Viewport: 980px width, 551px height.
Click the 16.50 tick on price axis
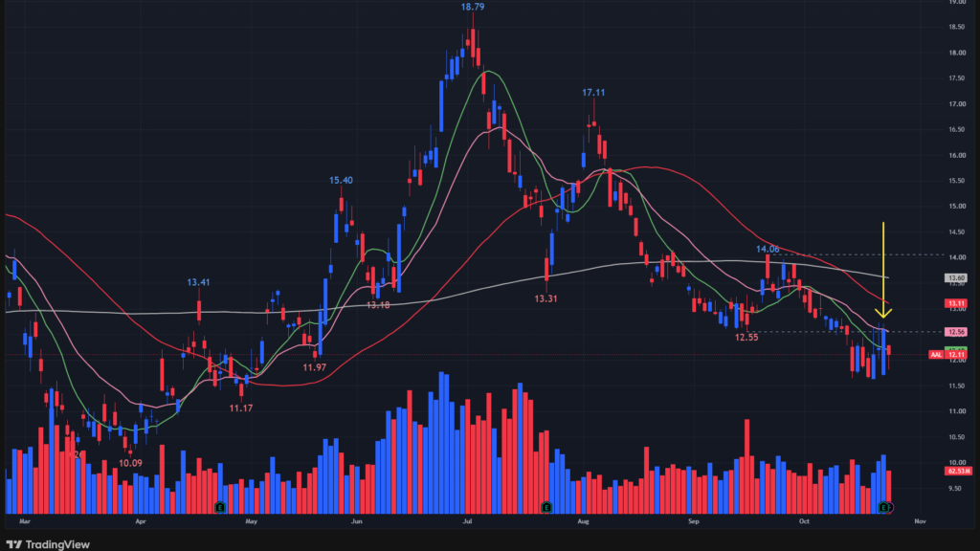(956, 129)
